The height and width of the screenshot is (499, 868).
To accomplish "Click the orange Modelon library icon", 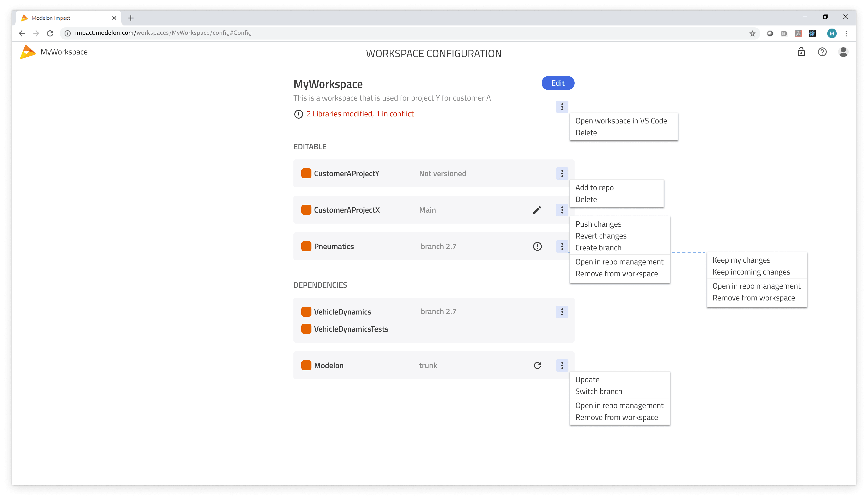I will click(306, 365).
